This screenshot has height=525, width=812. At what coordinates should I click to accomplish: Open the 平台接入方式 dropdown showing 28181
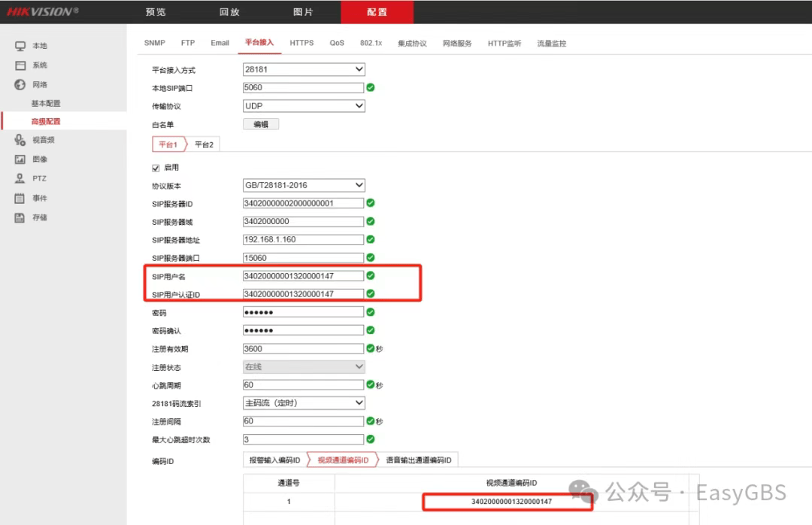[304, 70]
